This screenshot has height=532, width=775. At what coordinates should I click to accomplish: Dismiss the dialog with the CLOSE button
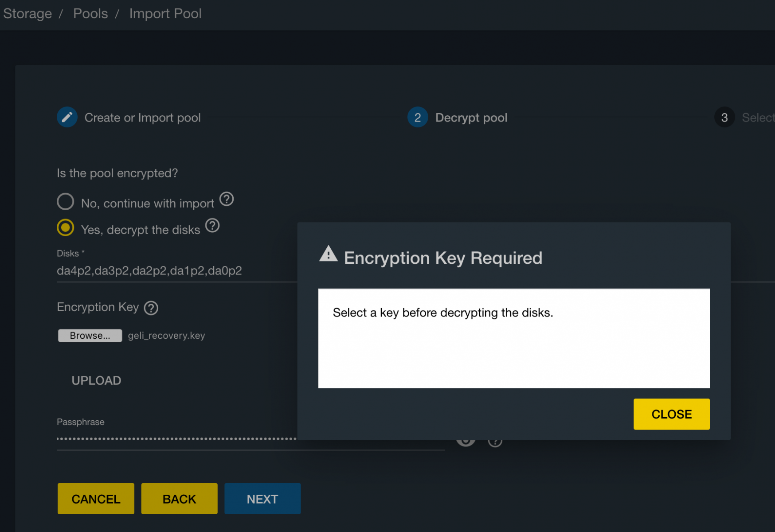point(671,414)
